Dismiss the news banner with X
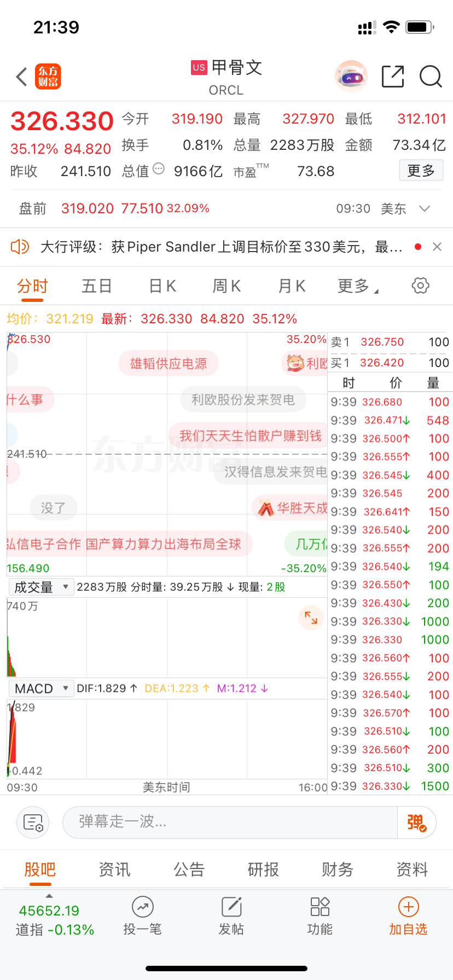This screenshot has width=453, height=980. [437, 247]
